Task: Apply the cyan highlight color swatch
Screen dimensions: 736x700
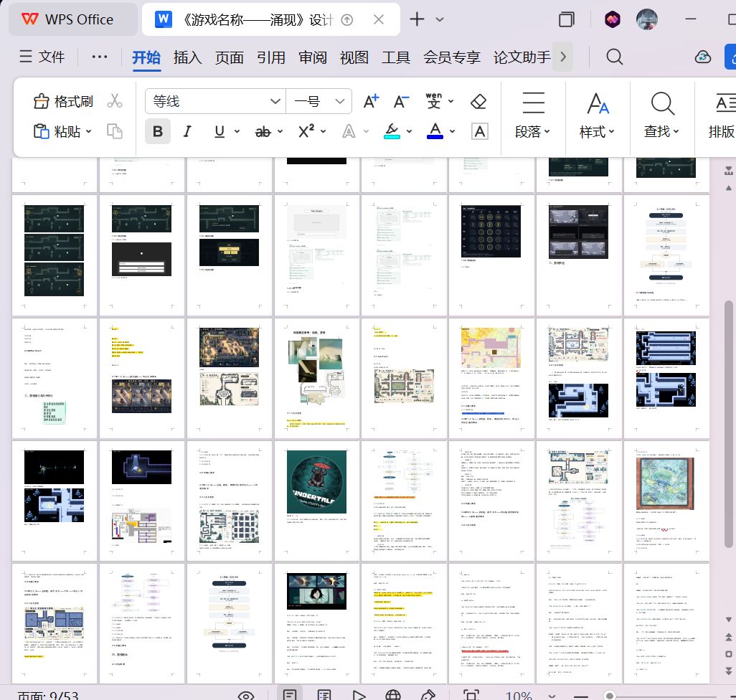Action: click(x=392, y=131)
